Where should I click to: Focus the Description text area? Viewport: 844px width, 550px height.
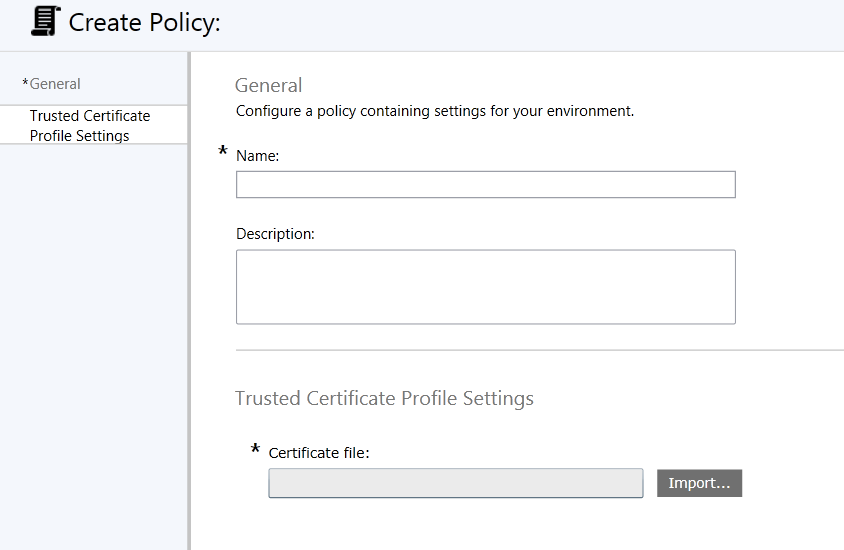486,287
